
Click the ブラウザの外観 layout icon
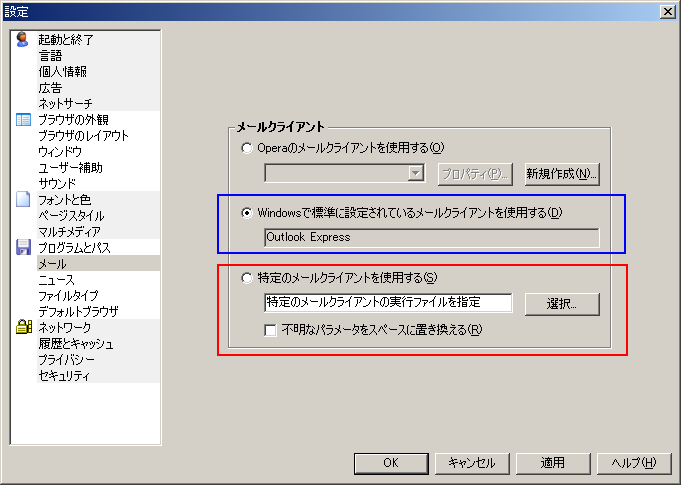(x=23, y=120)
